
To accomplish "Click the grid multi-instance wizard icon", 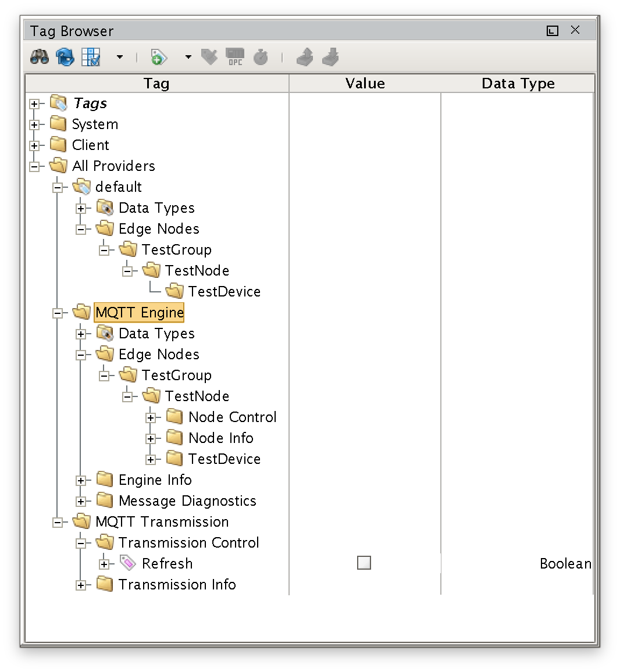I will tap(91, 57).
